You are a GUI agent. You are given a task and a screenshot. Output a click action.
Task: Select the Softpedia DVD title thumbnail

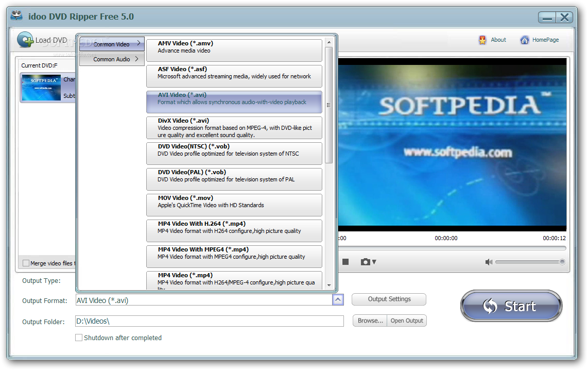tap(41, 87)
